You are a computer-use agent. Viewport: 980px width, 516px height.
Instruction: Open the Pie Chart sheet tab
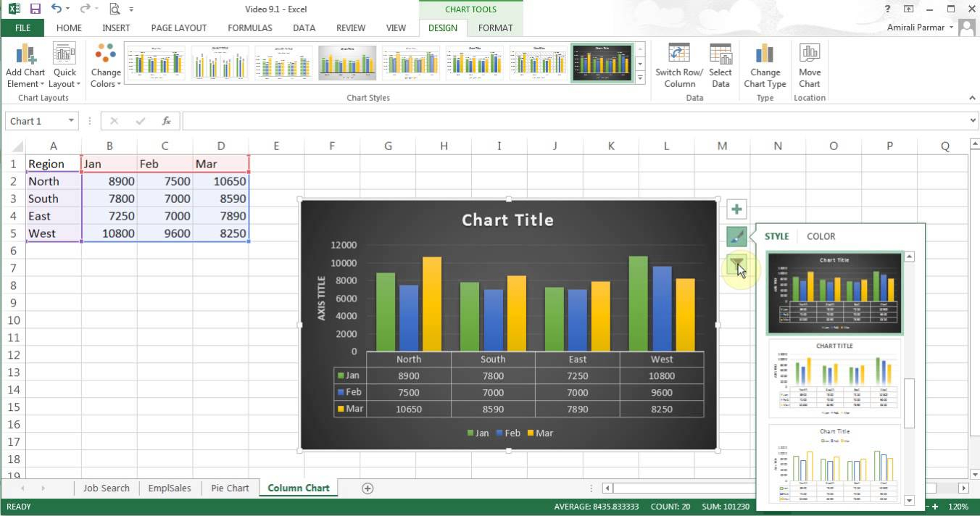[x=229, y=488]
